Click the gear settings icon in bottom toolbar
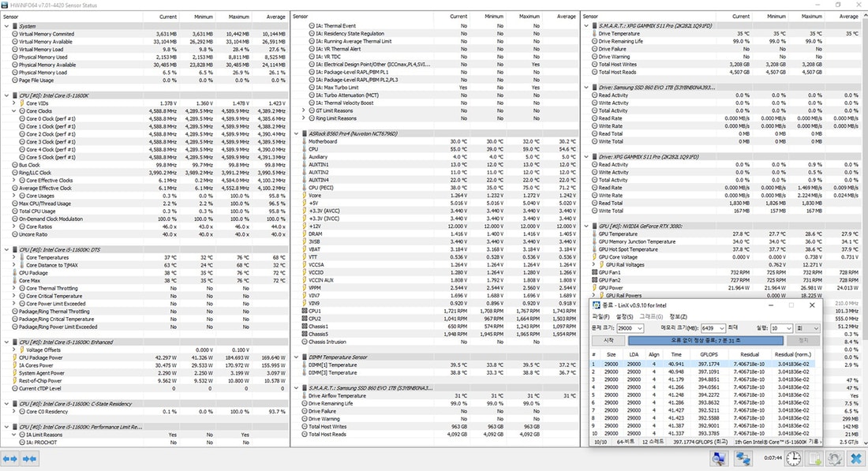This screenshot has width=868, height=471. click(834, 459)
